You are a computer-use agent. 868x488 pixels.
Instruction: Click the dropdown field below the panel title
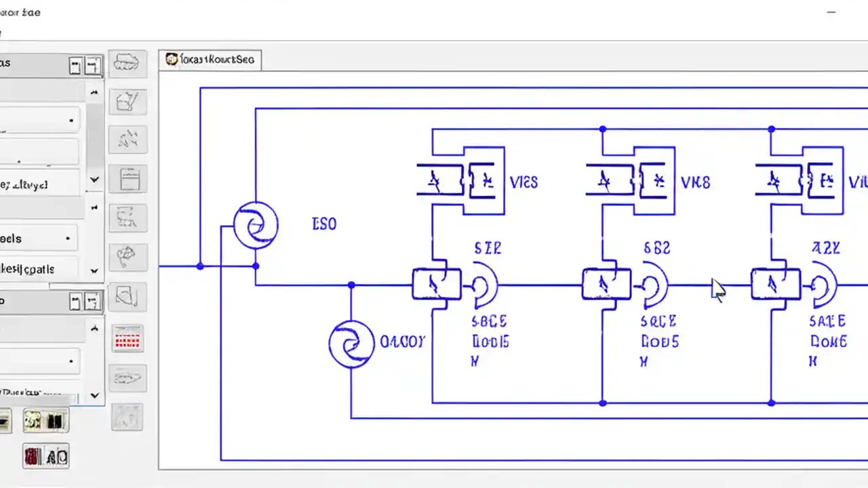pos(41,120)
